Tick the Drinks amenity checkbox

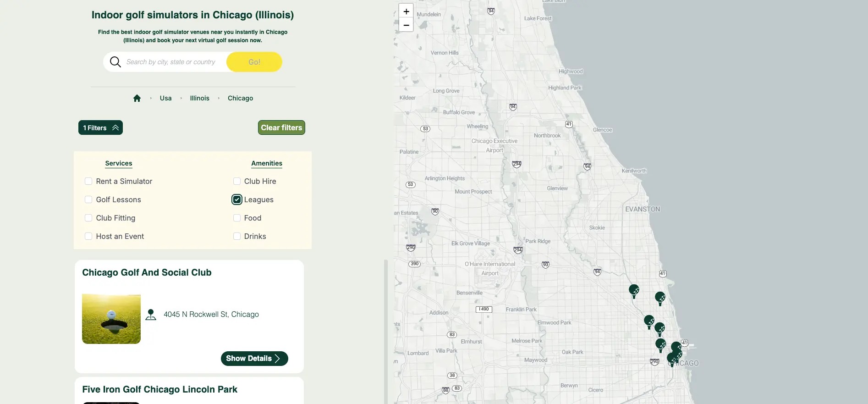(237, 236)
